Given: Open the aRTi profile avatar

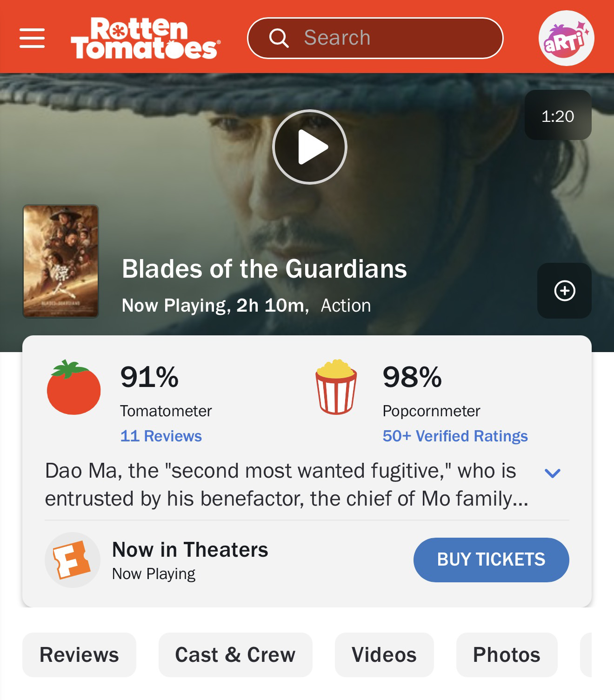Looking at the screenshot, I should (x=566, y=38).
